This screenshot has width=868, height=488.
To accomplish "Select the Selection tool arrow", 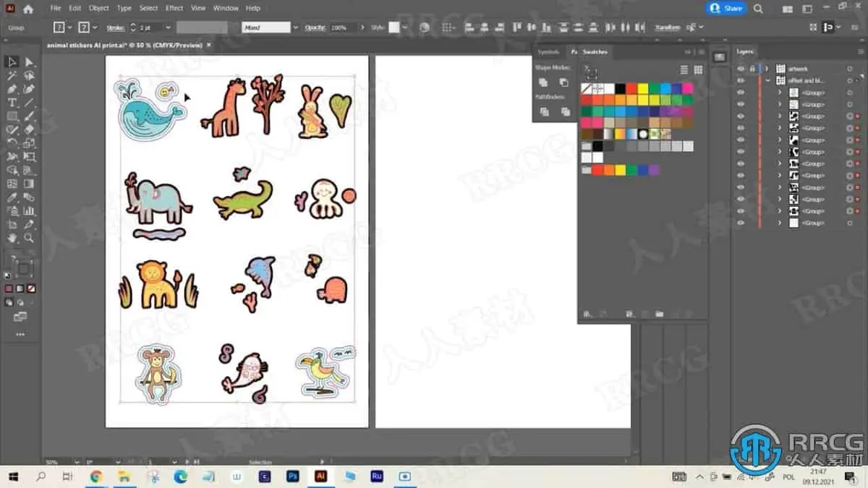I will point(12,62).
